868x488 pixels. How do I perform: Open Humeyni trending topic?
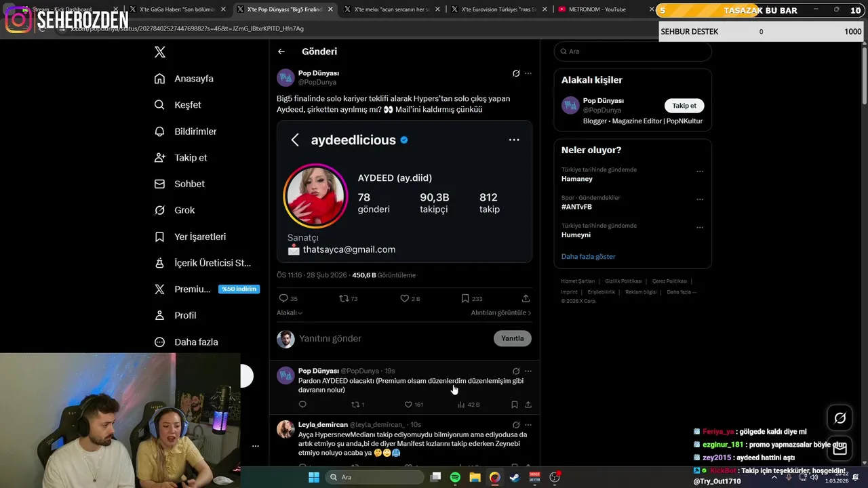pyautogui.click(x=576, y=235)
